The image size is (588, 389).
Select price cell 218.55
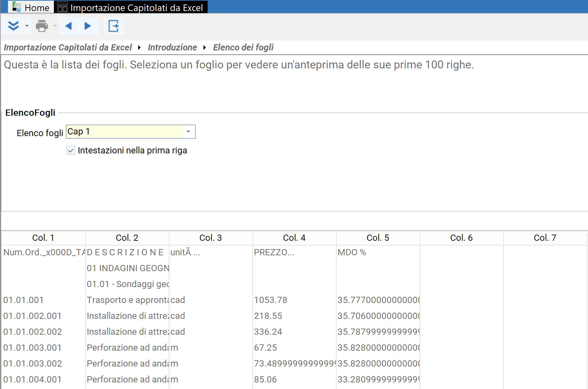[294, 316]
